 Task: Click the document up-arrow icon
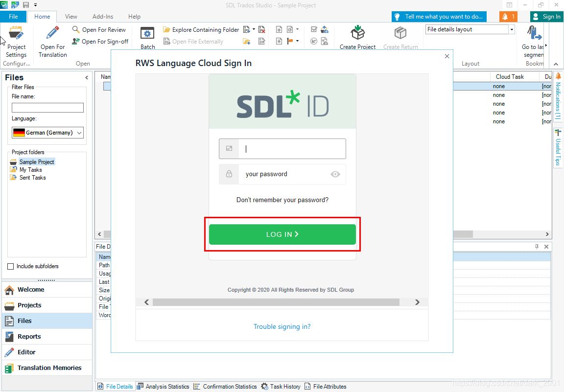pos(279,29)
